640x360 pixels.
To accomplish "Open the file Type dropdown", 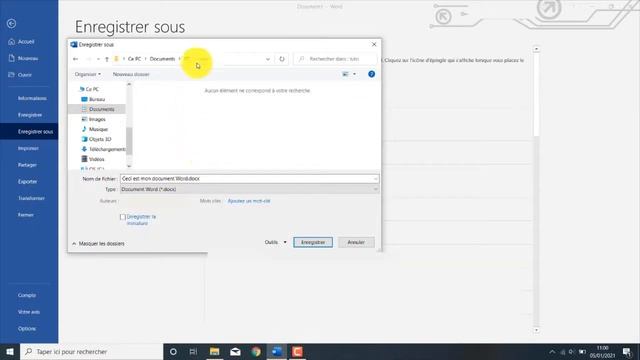I will click(249, 189).
